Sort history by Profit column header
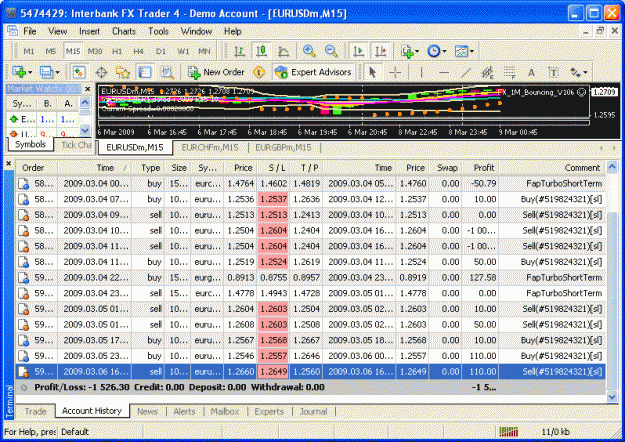625x442 pixels. point(480,168)
